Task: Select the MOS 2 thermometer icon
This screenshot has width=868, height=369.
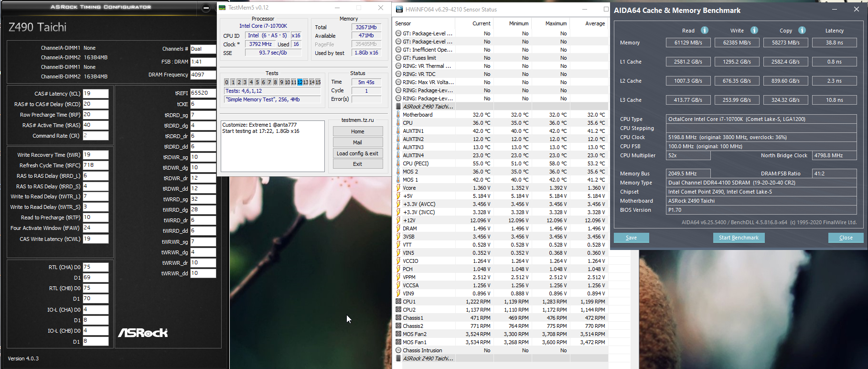Action: pos(398,172)
